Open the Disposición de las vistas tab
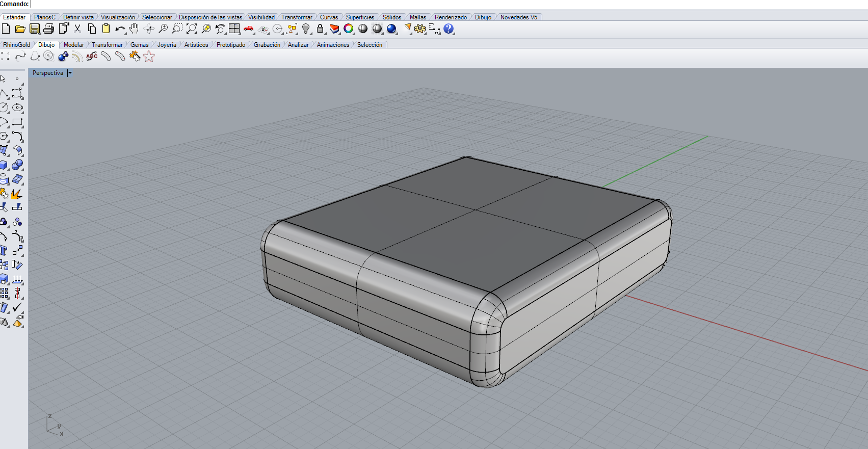This screenshot has width=868, height=449. click(x=211, y=17)
